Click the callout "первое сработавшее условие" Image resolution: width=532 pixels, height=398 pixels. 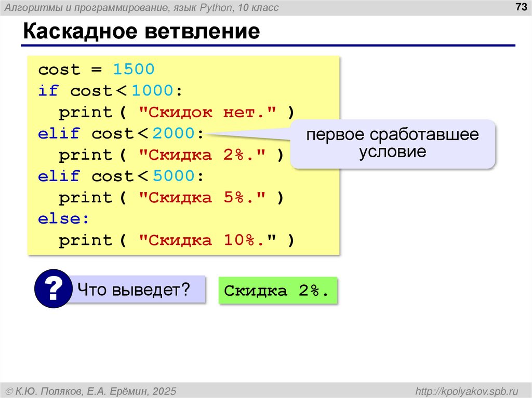pos(393,142)
